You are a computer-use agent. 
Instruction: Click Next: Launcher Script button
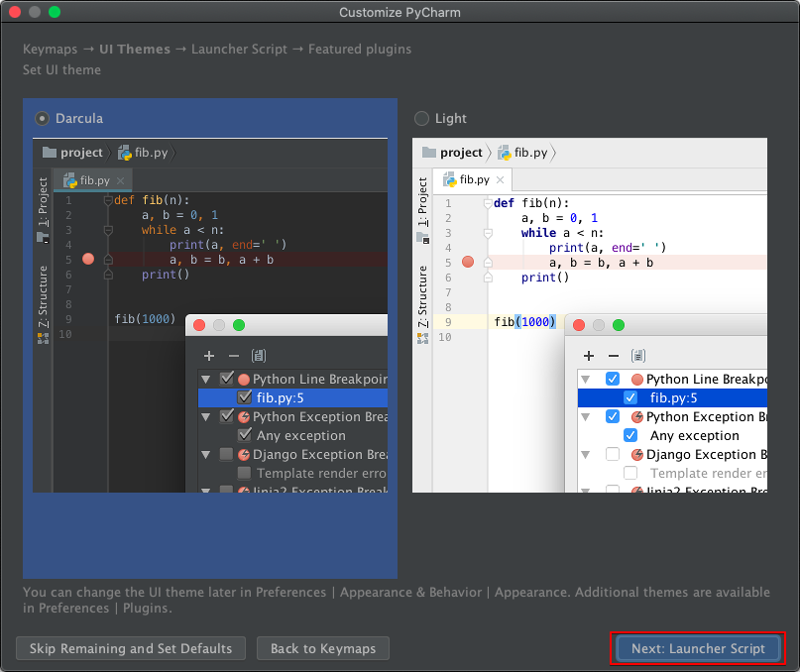pos(698,648)
